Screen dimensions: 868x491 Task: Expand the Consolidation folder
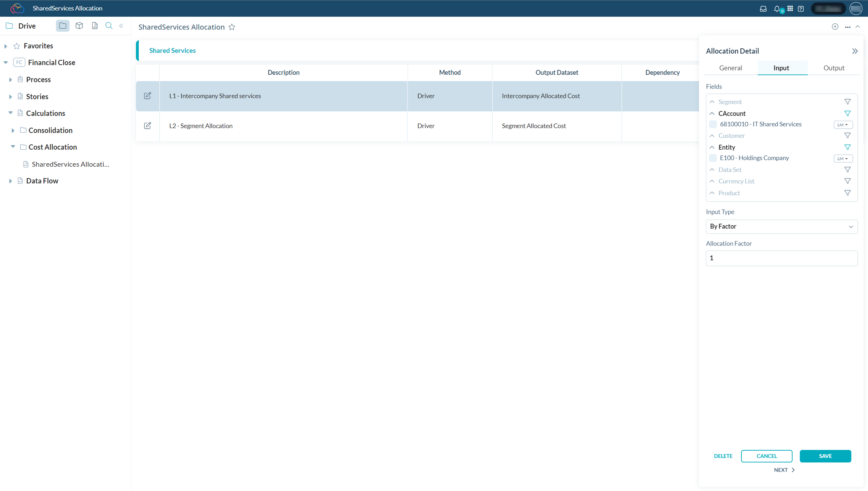tap(13, 130)
